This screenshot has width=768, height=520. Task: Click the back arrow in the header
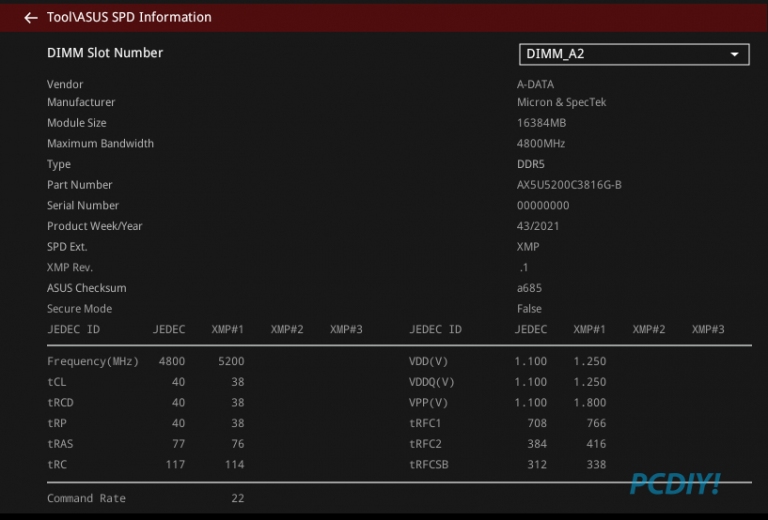[31, 18]
